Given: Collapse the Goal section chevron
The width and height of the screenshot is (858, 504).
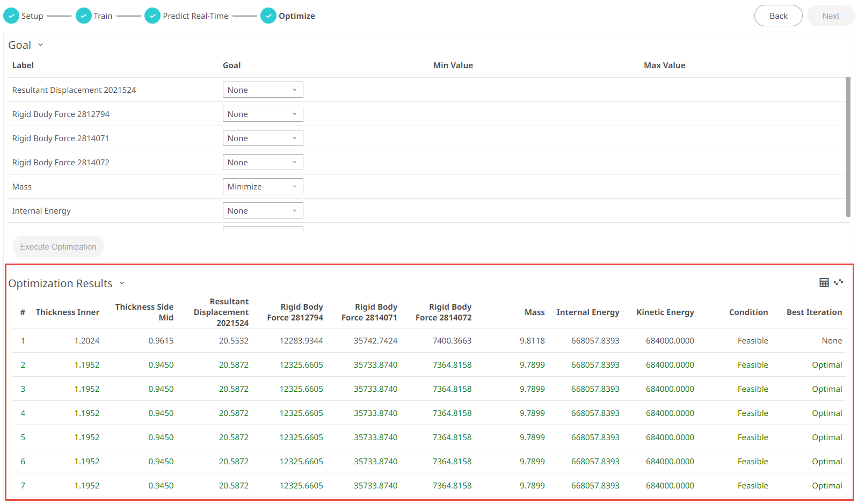Looking at the screenshot, I should [40, 45].
